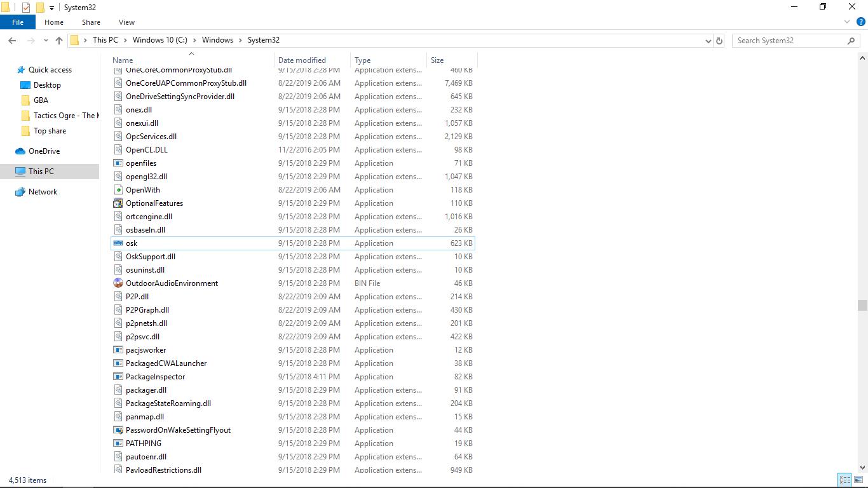Select the PackageInspector application icon
Screen dimensions: 868x488
tap(118, 377)
